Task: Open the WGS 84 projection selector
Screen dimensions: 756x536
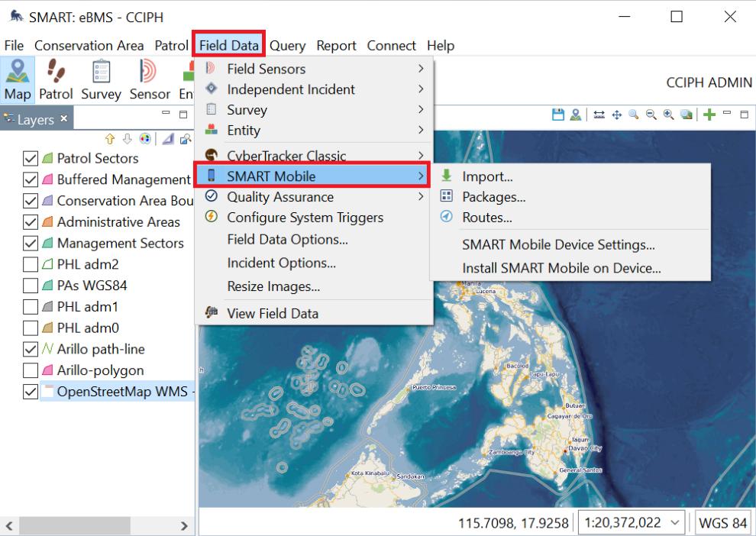Action: tap(722, 522)
